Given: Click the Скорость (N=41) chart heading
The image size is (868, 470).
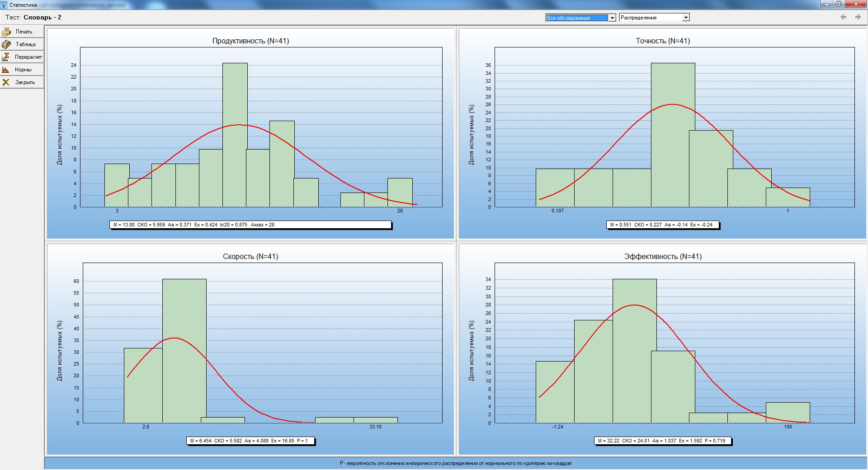Looking at the screenshot, I should coord(250,256).
